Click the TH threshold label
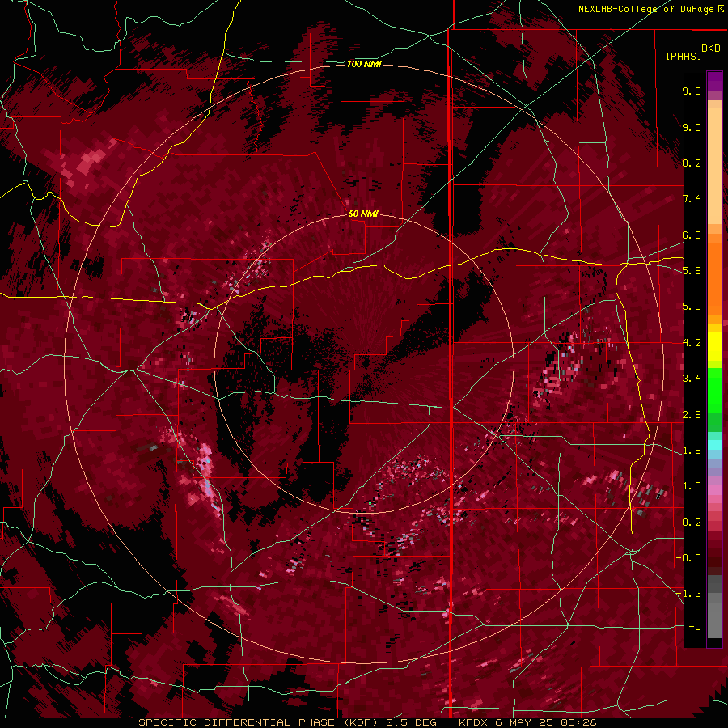Image resolution: width=728 pixels, height=728 pixels. coord(695,630)
